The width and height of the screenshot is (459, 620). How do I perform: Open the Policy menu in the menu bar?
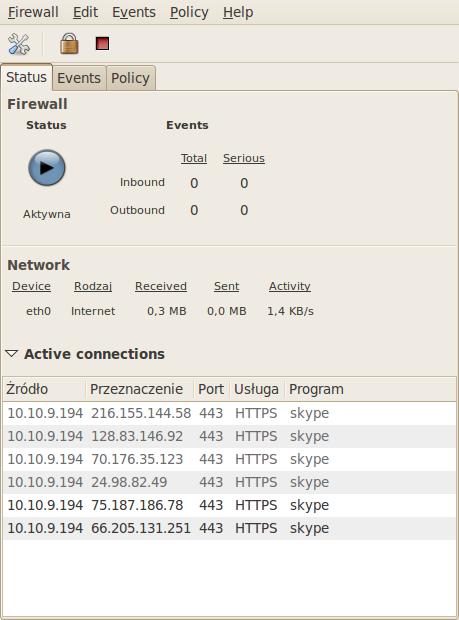coord(189,12)
